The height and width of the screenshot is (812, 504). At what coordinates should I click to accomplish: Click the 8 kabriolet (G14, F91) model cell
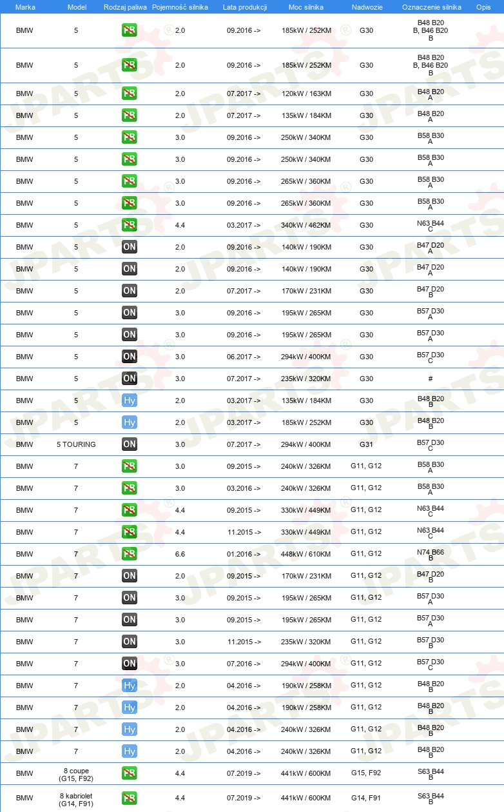(x=76, y=800)
